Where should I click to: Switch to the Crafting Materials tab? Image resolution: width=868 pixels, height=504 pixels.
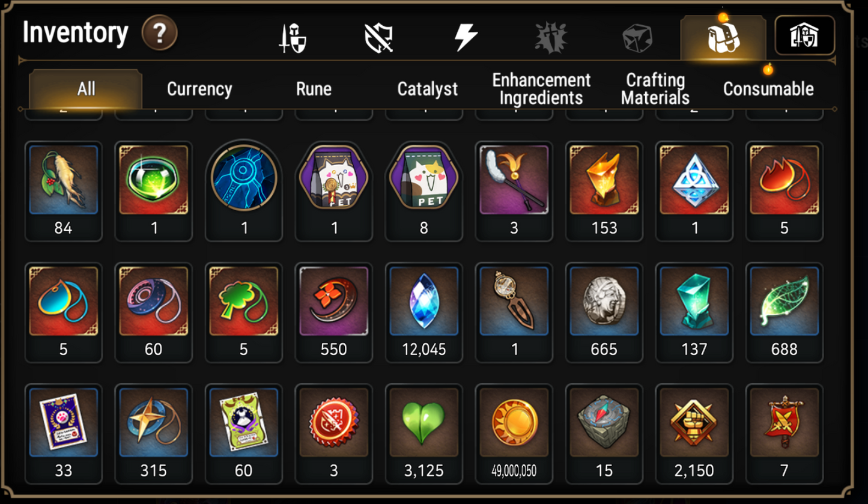pyautogui.click(x=655, y=89)
